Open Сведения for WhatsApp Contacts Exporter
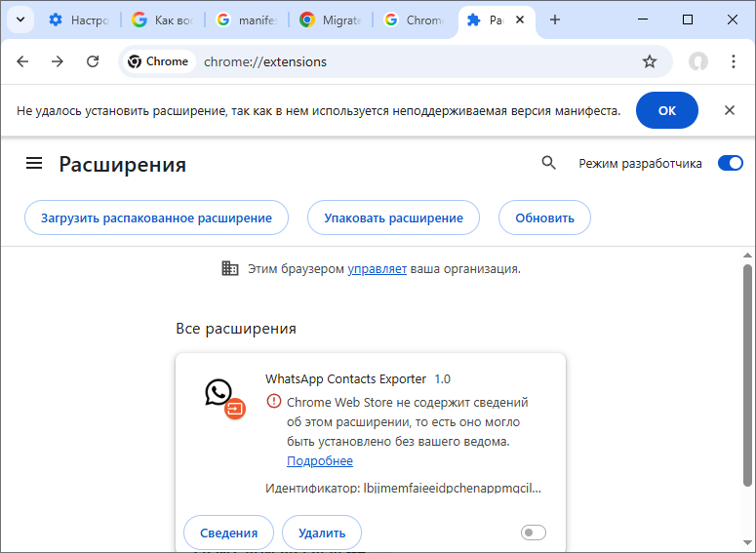The image size is (756, 553). (228, 533)
